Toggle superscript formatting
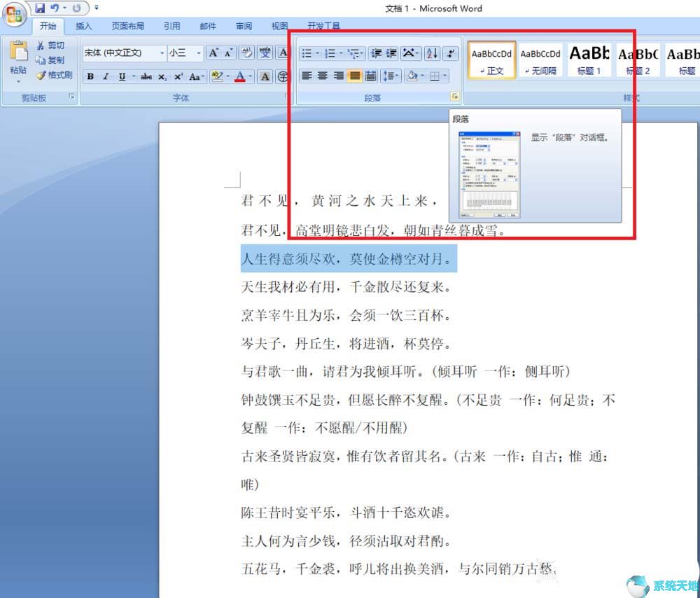 [x=178, y=76]
